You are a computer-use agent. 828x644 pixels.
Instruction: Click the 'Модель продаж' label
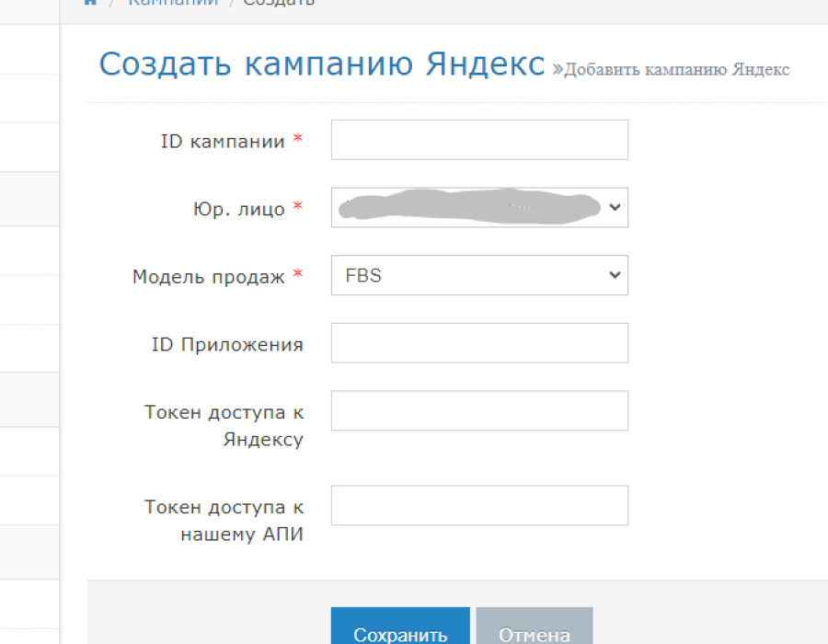(x=209, y=277)
